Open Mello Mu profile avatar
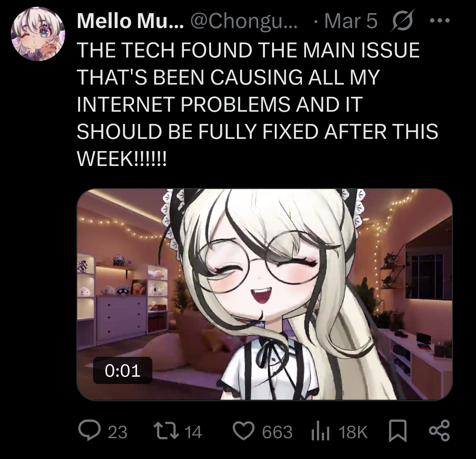Image resolution: width=476 pixels, height=459 pixels. (x=38, y=34)
